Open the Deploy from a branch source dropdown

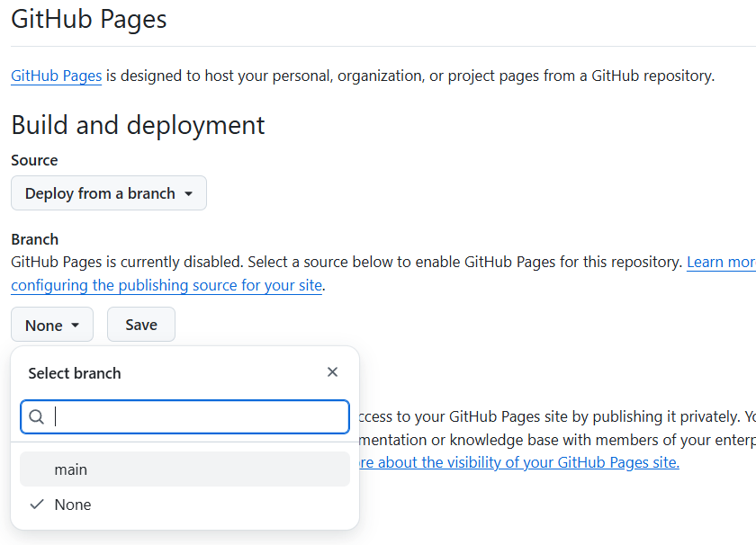[x=108, y=192]
